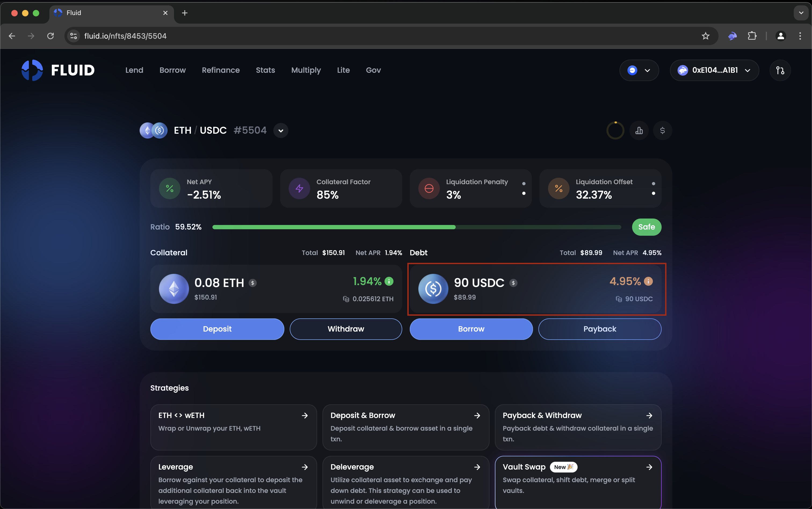Expand the tab search chevron dropdown
Screen dimensions: 812x509
(x=801, y=13)
